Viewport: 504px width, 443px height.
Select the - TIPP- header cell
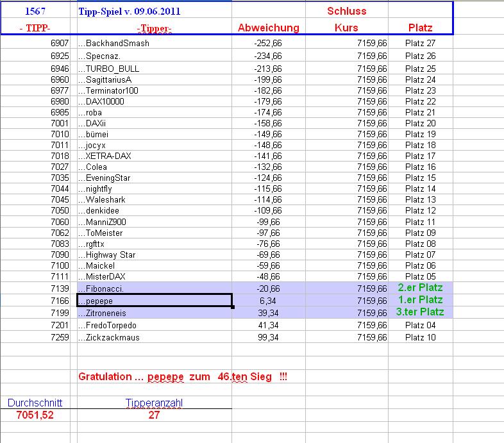pyautogui.click(x=35, y=28)
